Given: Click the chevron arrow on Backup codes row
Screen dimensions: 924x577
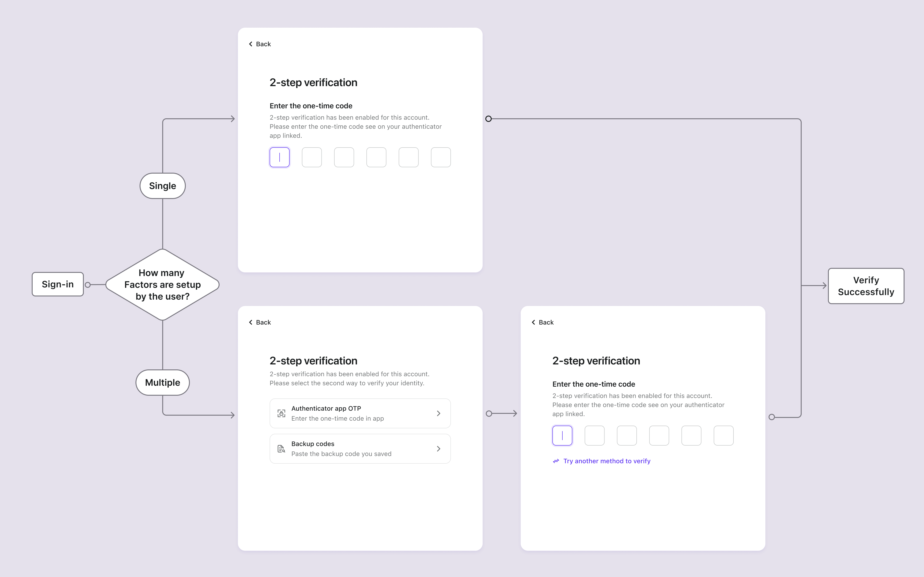Looking at the screenshot, I should point(438,449).
